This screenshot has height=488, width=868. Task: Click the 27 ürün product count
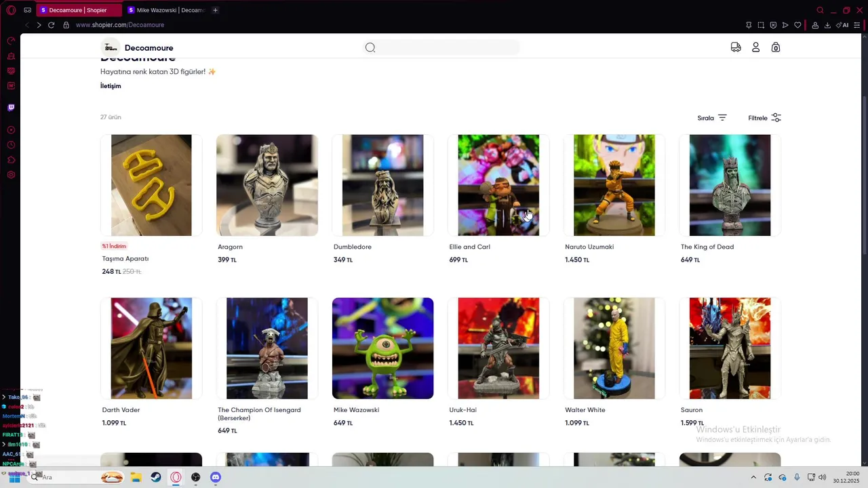(x=111, y=117)
